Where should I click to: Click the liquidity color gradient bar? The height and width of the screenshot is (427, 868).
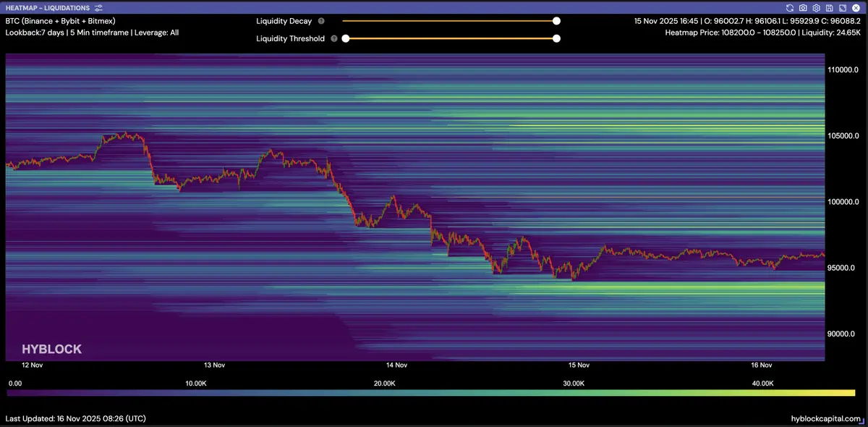click(x=430, y=393)
